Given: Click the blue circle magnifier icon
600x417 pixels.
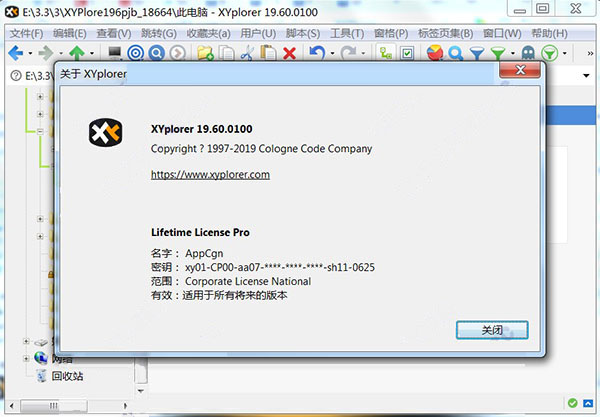Looking at the screenshot, I should pyautogui.click(x=157, y=53).
